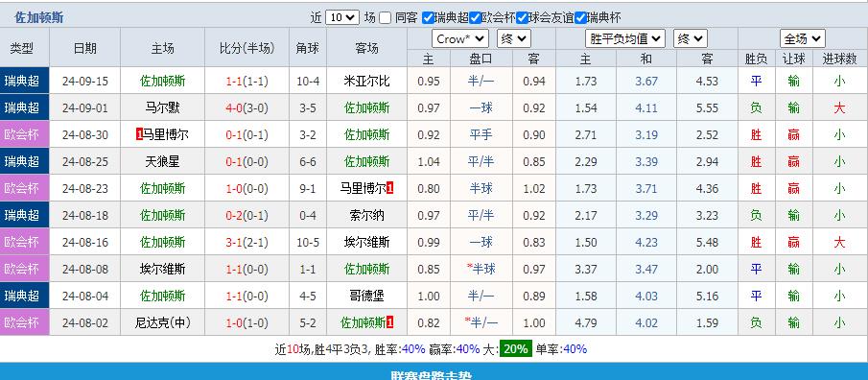Image resolution: width=868 pixels, height=380 pixels.
Task: Click the 角球 column header
Action: (x=308, y=48)
